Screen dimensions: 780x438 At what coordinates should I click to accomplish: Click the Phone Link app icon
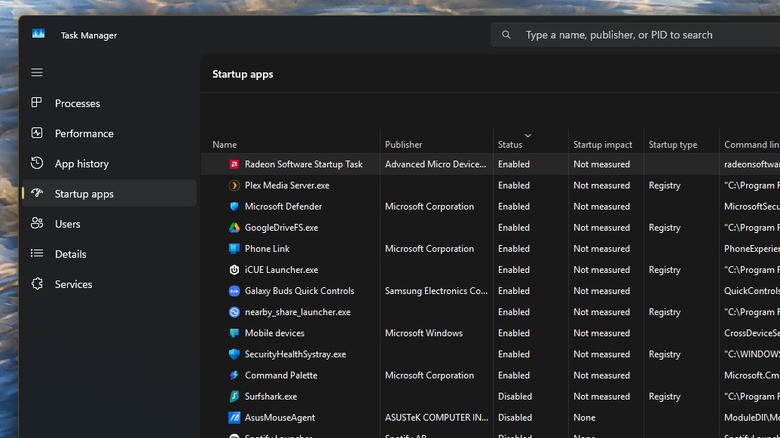(x=234, y=249)
